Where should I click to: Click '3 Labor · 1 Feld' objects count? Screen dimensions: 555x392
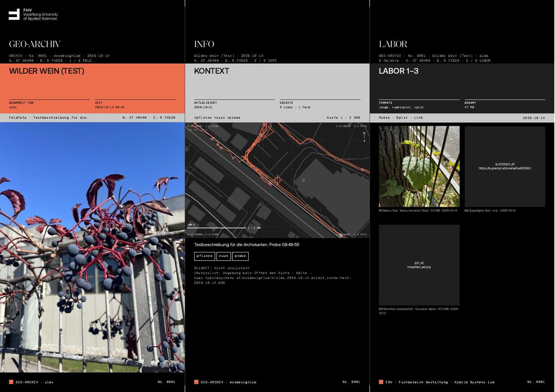click(x=295, y=107)
